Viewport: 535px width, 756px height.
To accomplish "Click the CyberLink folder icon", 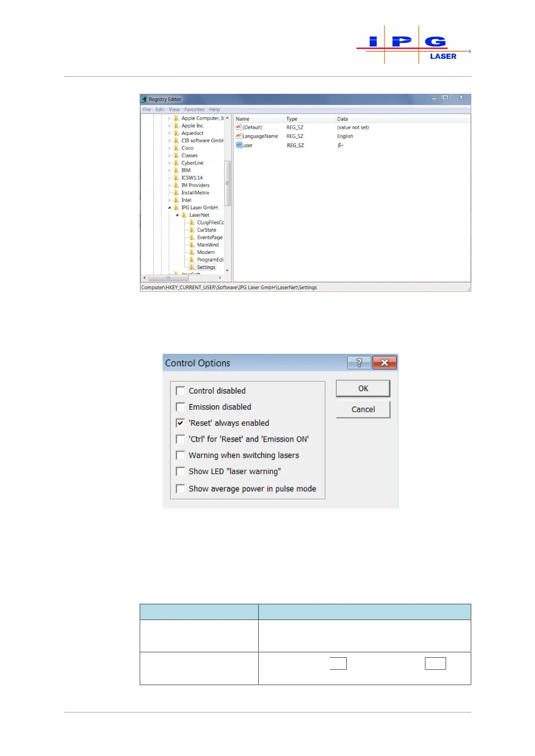I will [177, 163].
